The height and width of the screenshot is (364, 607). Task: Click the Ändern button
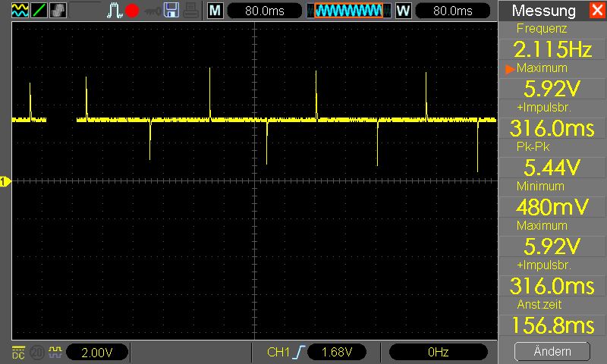[552, 351]
